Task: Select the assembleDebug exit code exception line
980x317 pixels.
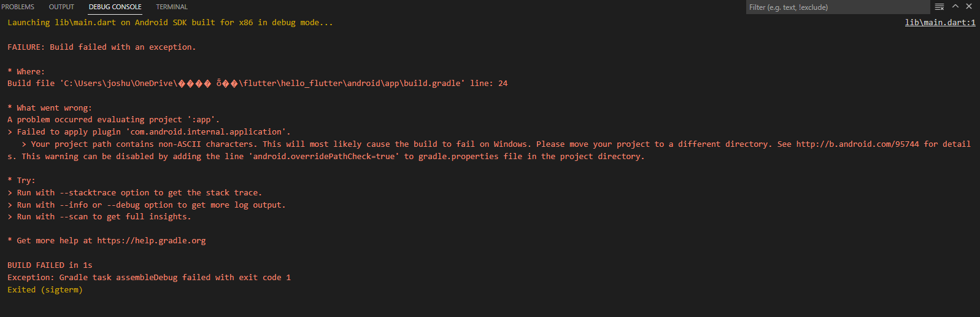Action: point(149,278)
